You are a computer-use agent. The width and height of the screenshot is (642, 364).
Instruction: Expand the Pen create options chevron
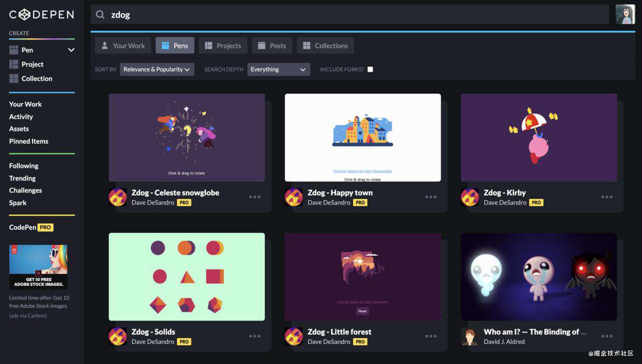71,50
